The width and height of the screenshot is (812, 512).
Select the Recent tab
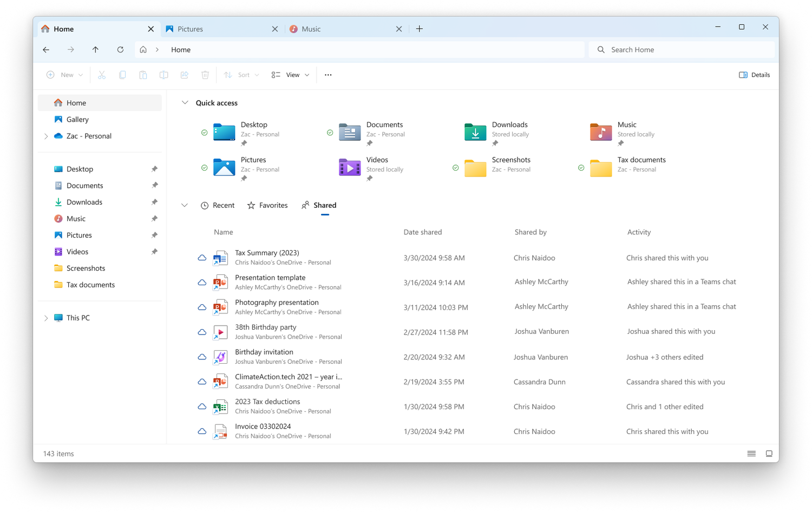[218, 206]
